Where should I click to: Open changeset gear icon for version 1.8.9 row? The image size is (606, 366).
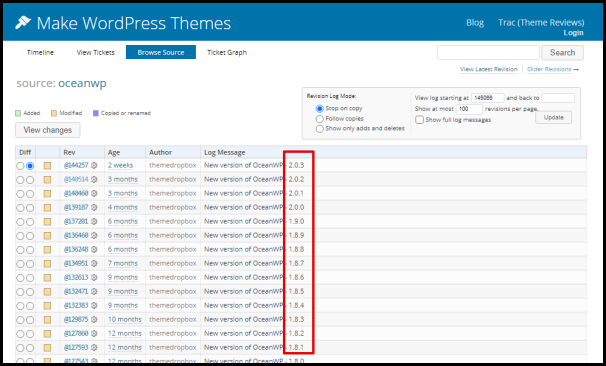click(x=94, y=235)
